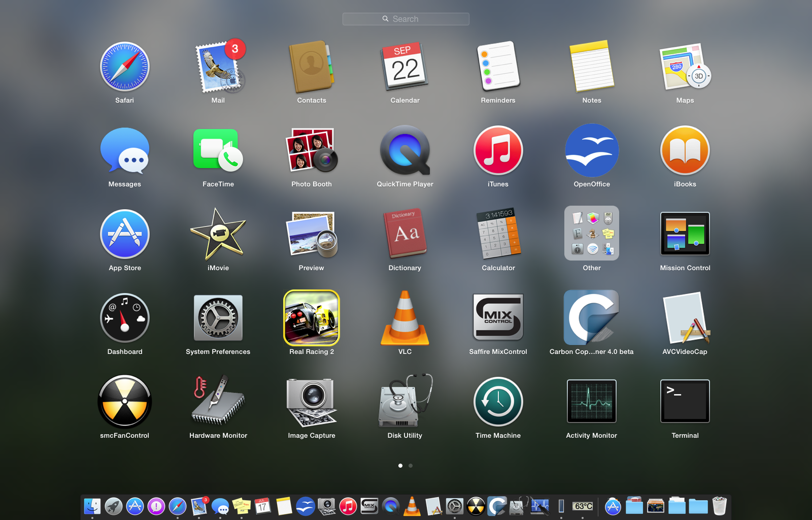
Task: Launch Time Machine app
Action: [498, 402]
